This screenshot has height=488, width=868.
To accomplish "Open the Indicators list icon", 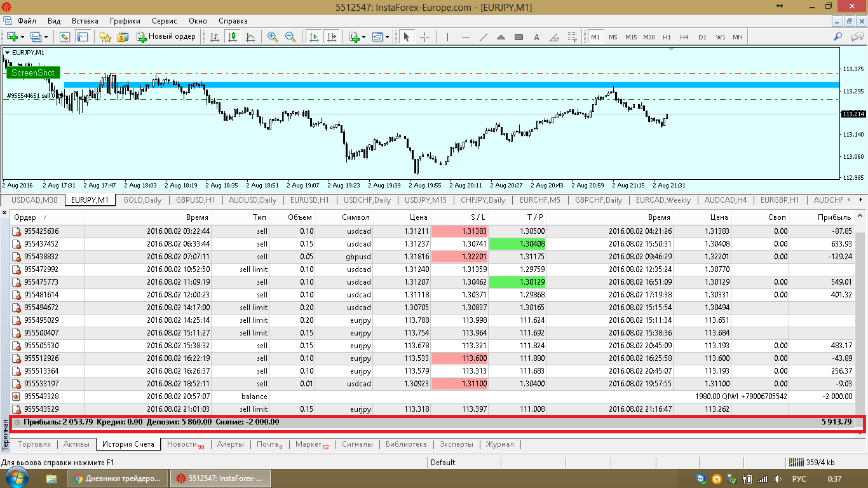I will click(x=354, y=37).
